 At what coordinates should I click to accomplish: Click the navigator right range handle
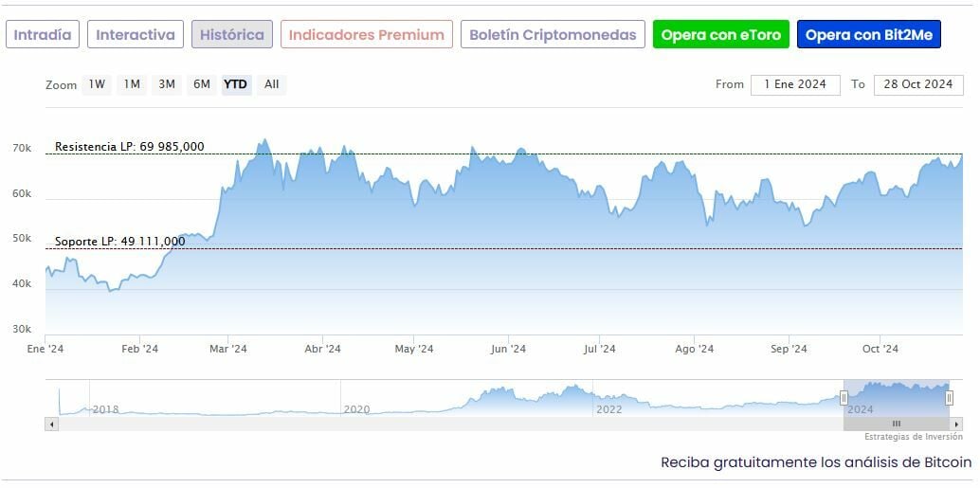[949, 398]
